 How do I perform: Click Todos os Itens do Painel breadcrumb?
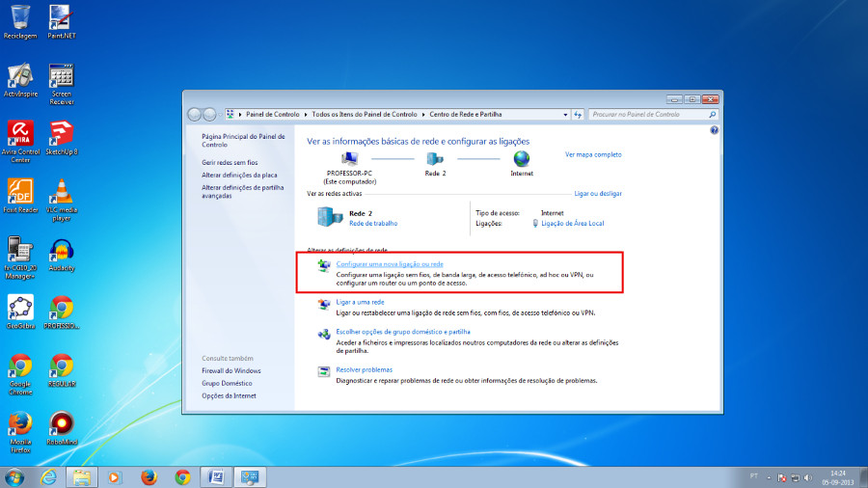[x=365, y=115]
